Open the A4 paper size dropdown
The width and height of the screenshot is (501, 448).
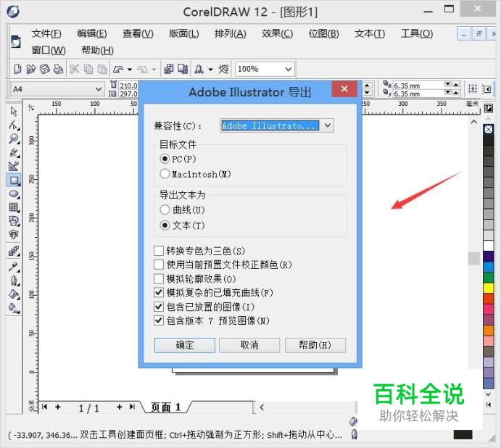click(99, 89)
